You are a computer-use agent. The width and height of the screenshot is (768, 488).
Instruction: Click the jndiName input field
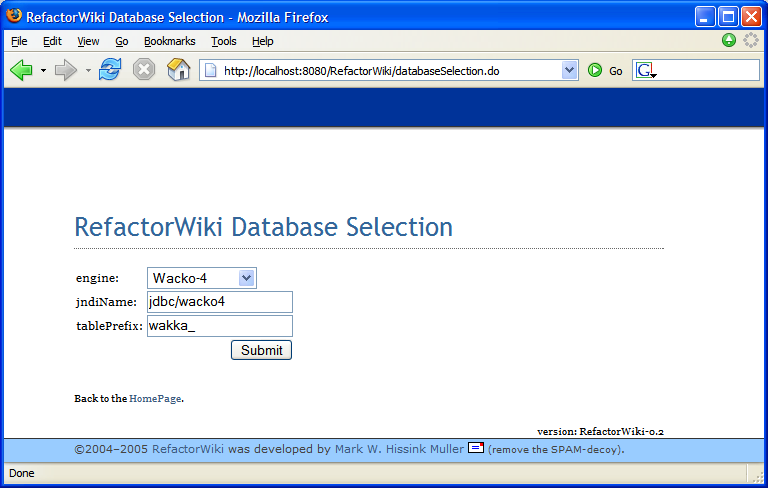[x=220, y=302]
